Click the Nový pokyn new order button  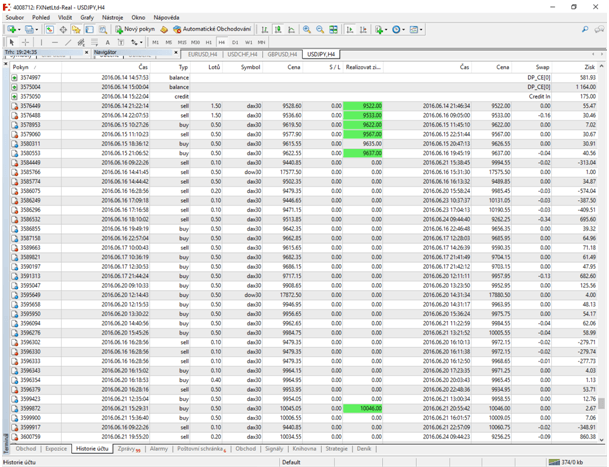135,29
